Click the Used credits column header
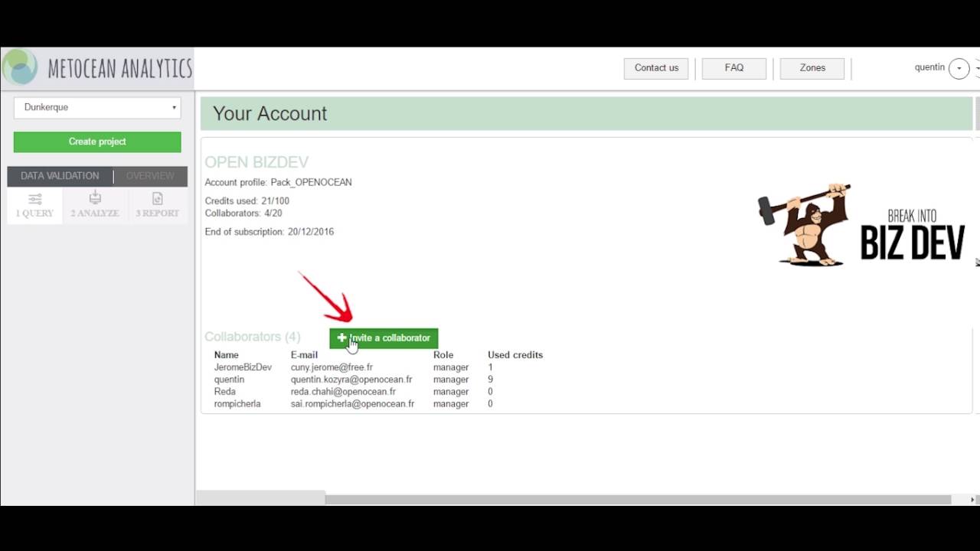The image size is (980, 551). pyautogui.click(x=515, y=355)
